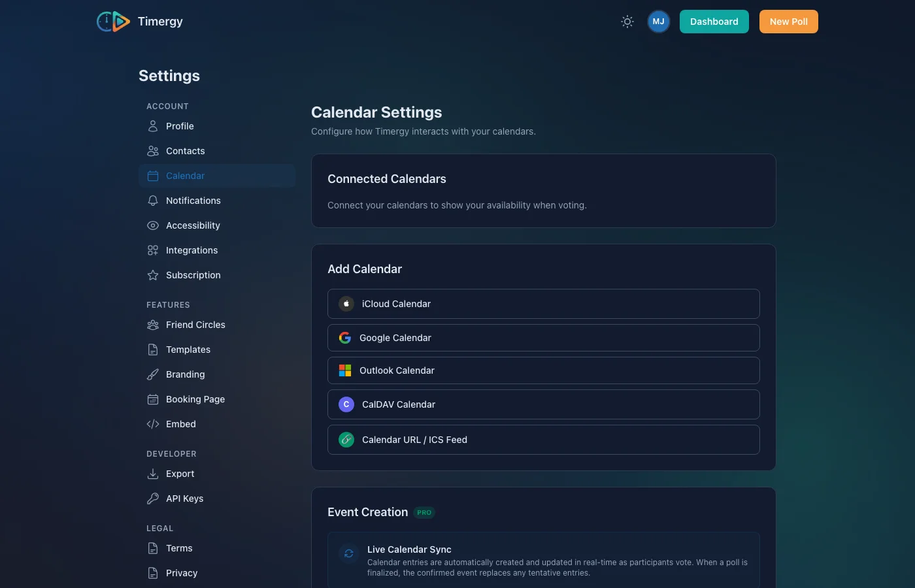Image resolution: width=915 pixels, height=588 pixels.
Task: Click the Embed code brackets icon
Action: 153,424
